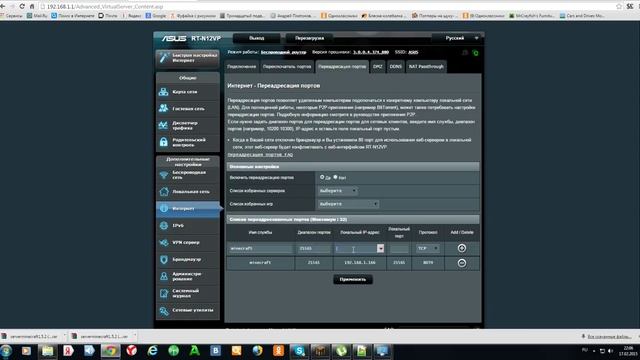Image resolution: width=640 pixels, height=360 pixels.
Task: Click the browser address bar
Action: coord(327,7)
